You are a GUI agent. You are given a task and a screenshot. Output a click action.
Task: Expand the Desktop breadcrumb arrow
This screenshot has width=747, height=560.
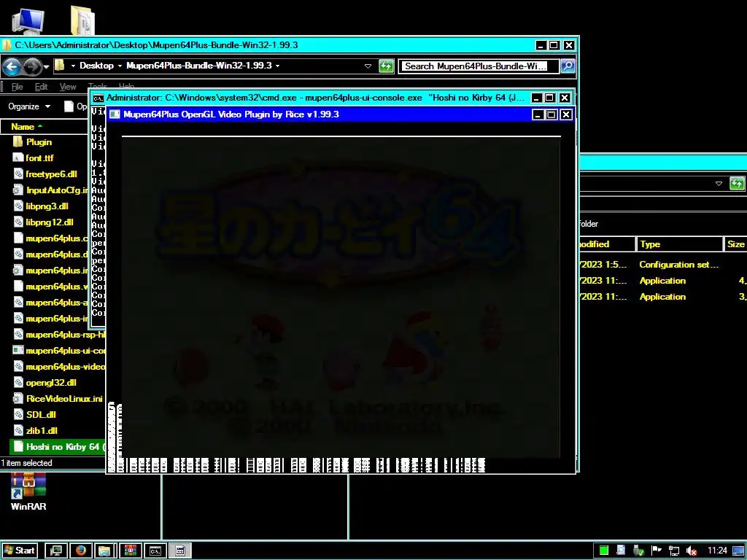(x=120, y=66)
